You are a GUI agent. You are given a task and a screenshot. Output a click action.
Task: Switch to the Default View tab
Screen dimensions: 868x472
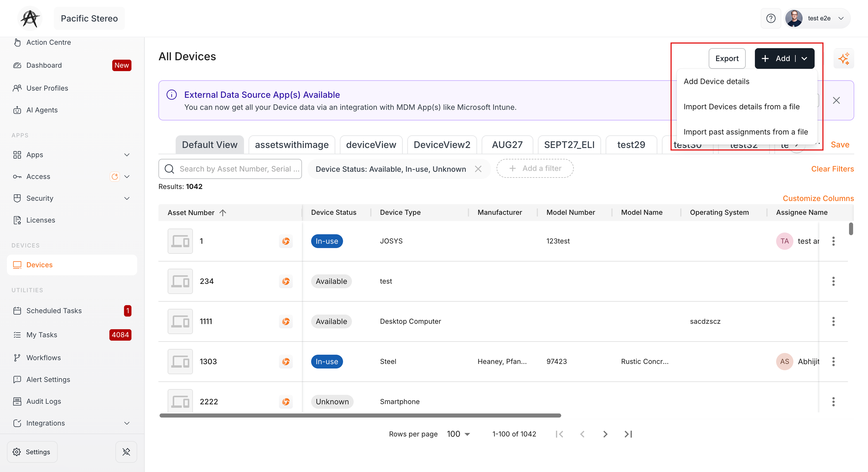210,145
